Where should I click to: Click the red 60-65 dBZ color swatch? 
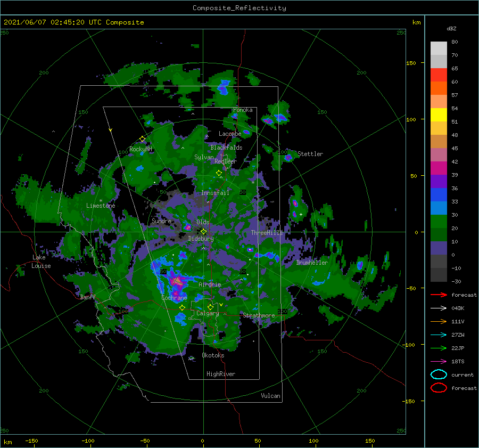click(439, 75)
